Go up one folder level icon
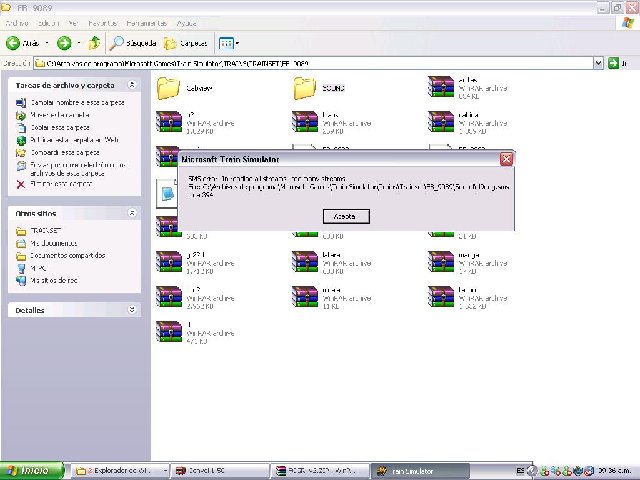The image size is (640, 480). tap(94, 43)
